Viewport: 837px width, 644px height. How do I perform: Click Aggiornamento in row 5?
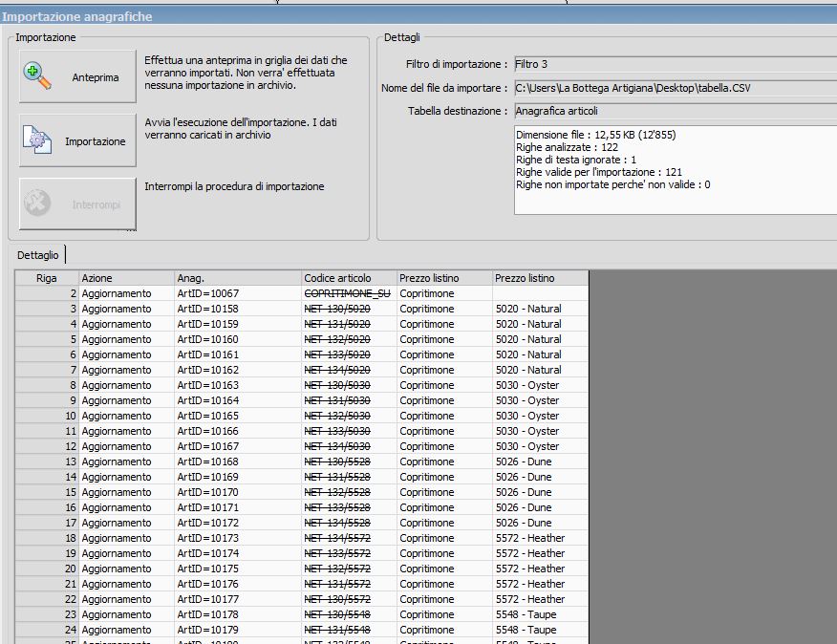126,339
